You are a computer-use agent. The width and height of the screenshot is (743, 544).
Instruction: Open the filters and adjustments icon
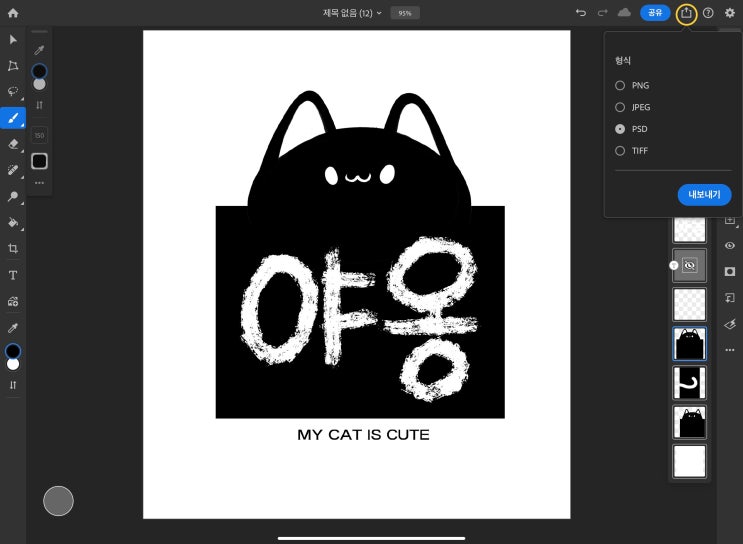pos(730,324)
